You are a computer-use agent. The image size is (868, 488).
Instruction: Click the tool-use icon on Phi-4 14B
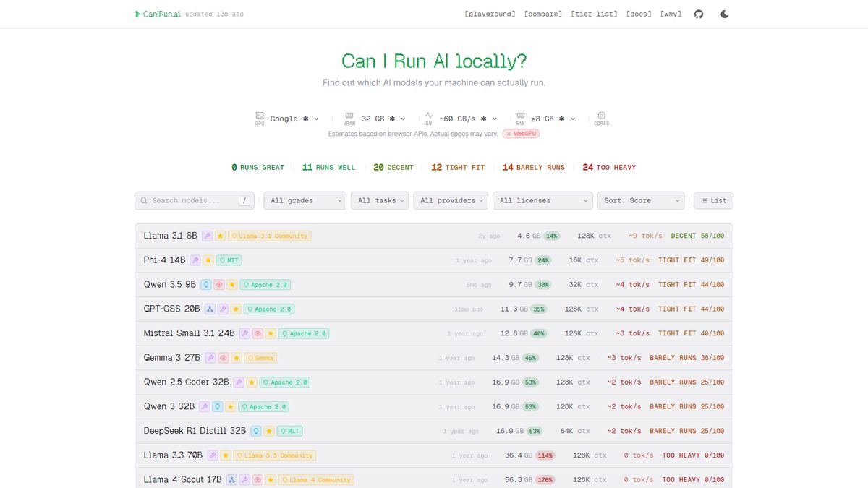click(x=195, y=260)
